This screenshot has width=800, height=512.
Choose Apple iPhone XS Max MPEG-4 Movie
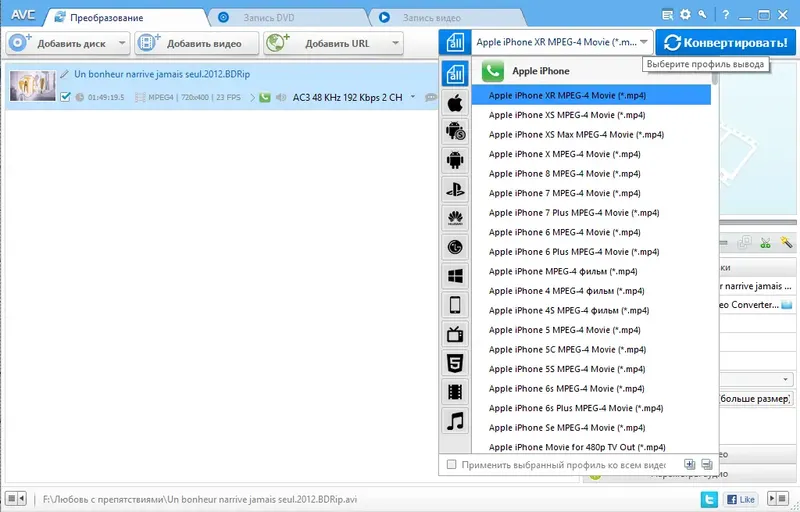click(591, 135)
